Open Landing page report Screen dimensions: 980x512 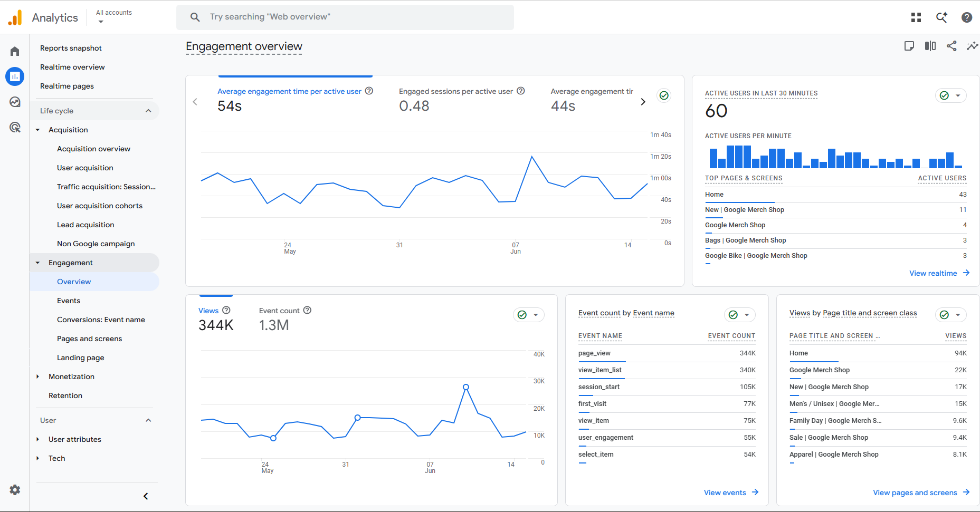[80, 358]
